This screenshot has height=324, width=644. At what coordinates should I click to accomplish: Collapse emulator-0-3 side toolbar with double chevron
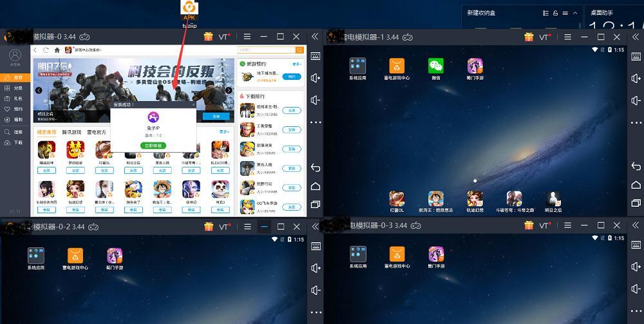(636, 225)
